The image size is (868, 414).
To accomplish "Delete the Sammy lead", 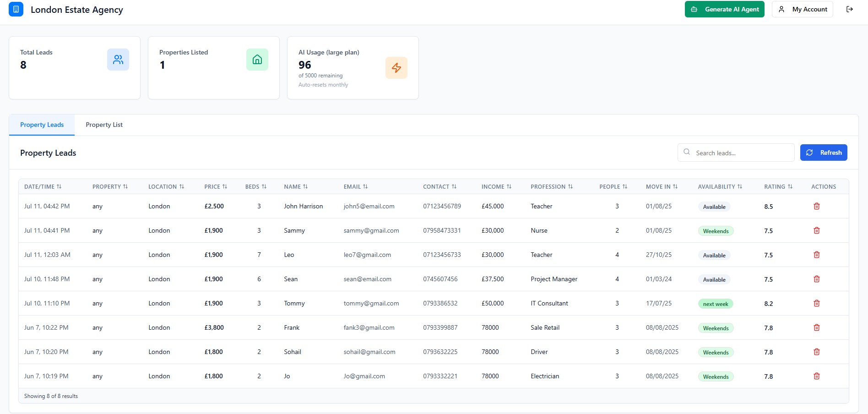I will 817,230.
